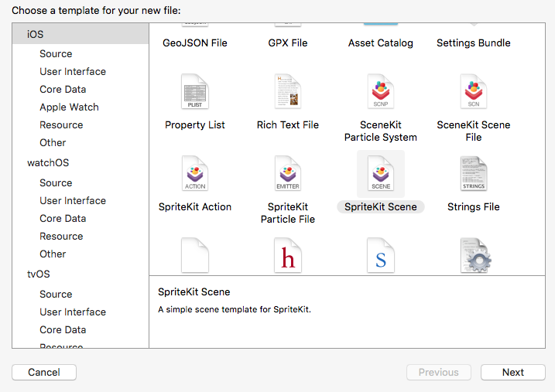Open Source under iOS
This screenshot has width=555, height=392.
[56, 53]
